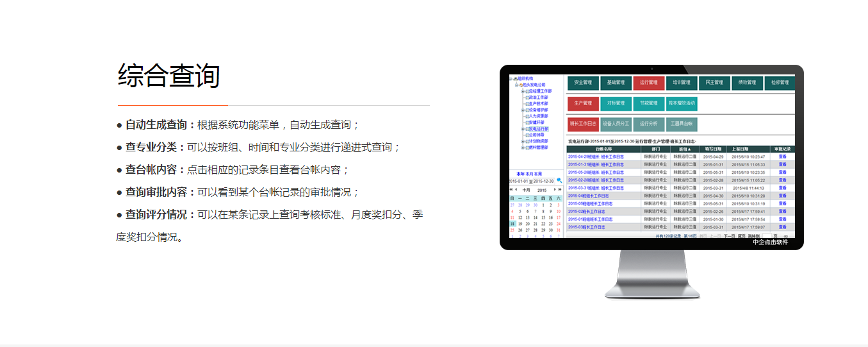
Task: Open the 检修管理 menu tile
Action: [780, 83]
